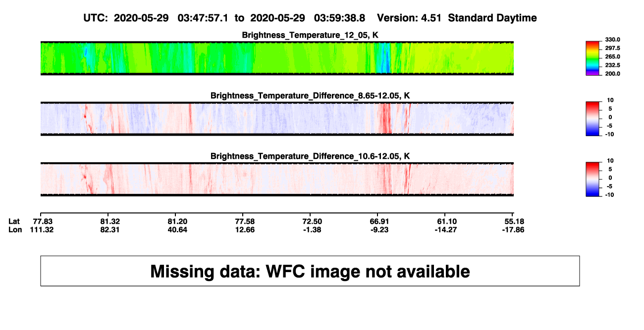This screenshot has width=644, height=330.
Task: Click the 'Standard Daytime' label
Action: pyautogui.click(x=492, y=18)
